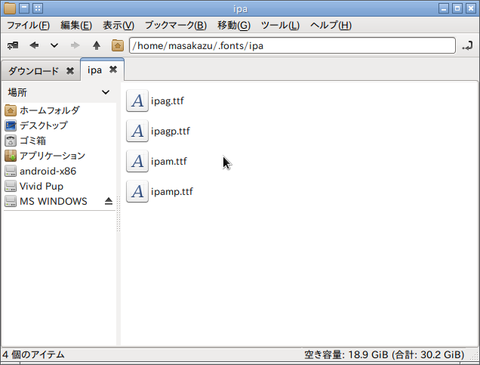
Task: Open the MS WINDOWS drive
Action: [53, 201]
